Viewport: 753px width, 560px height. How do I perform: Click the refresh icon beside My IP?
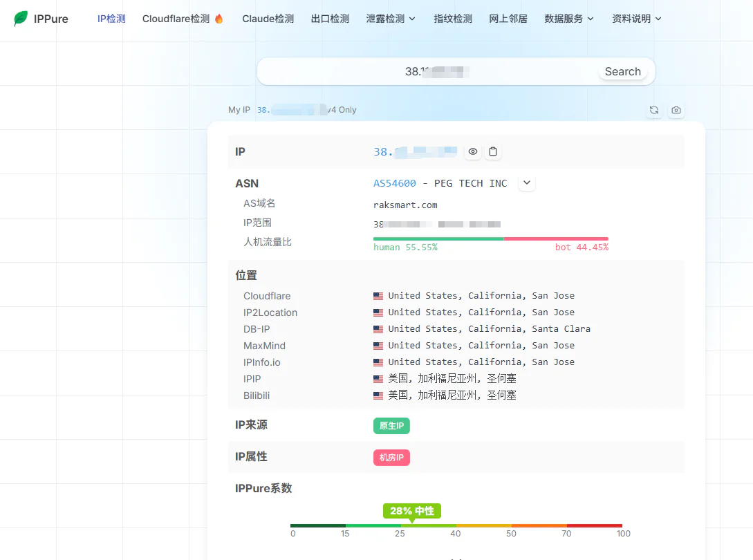click(654, 110)
